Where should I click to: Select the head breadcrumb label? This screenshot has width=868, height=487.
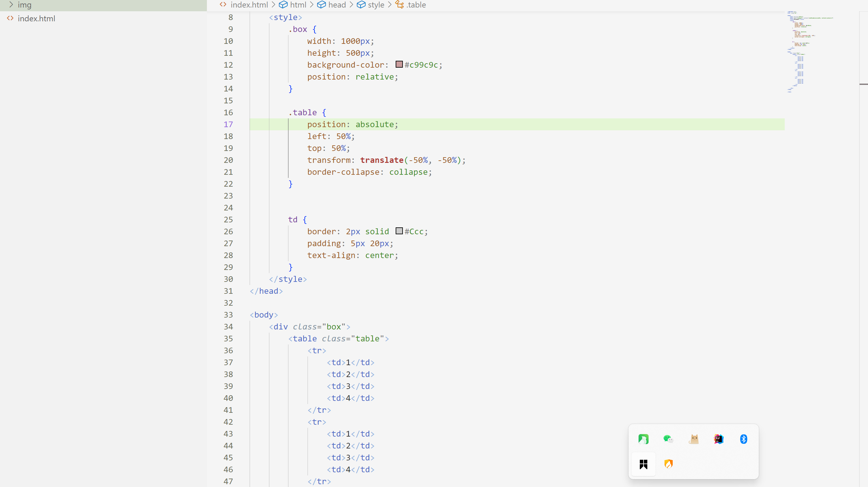[337, 5]
